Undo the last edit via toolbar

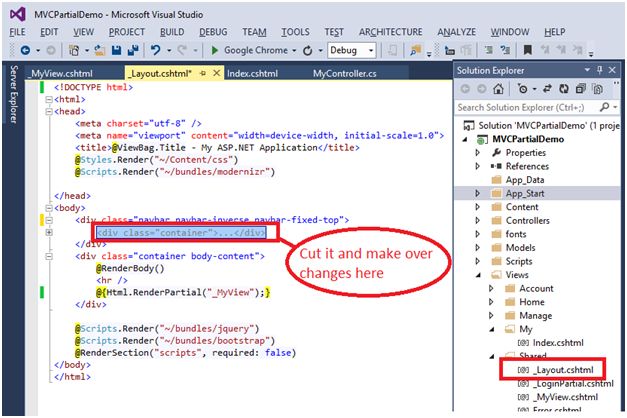tap(155, 50)
